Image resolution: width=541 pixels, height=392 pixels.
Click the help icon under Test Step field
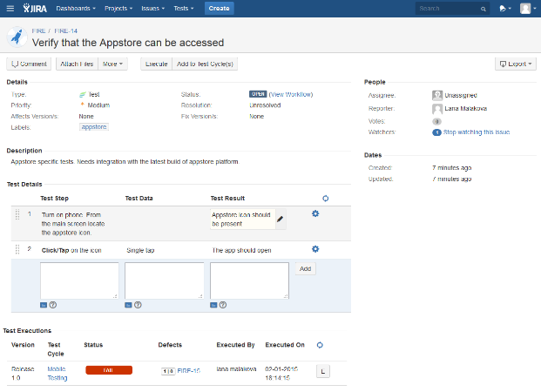53,305
